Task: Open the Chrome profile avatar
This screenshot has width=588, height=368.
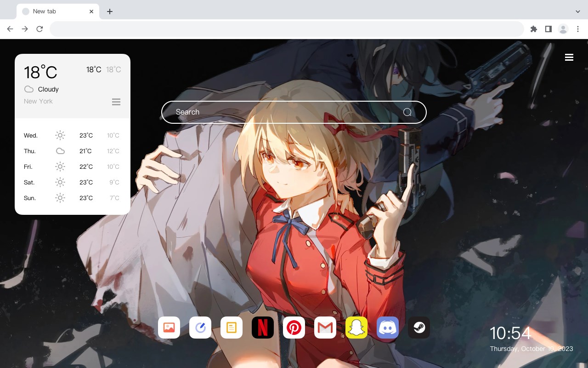Action: click(x=563, y=29)
